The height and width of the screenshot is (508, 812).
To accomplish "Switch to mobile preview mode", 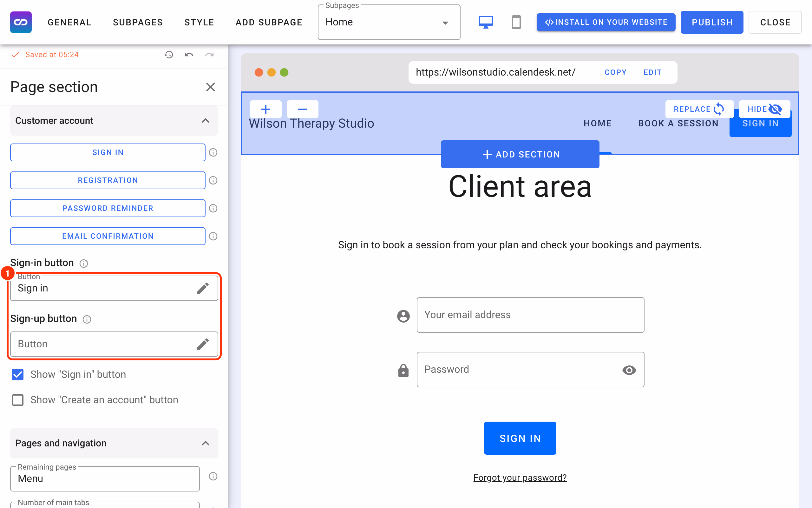I will (x=516, y=22).
